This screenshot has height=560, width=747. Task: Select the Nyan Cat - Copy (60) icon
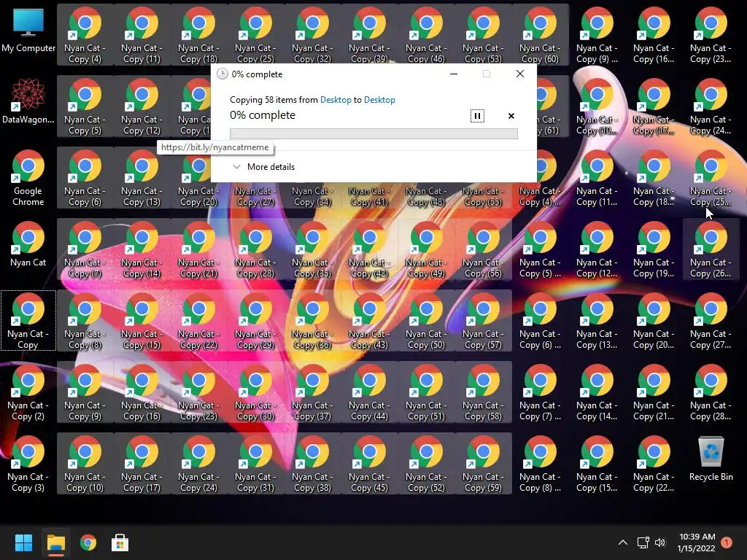coord(540,34)
